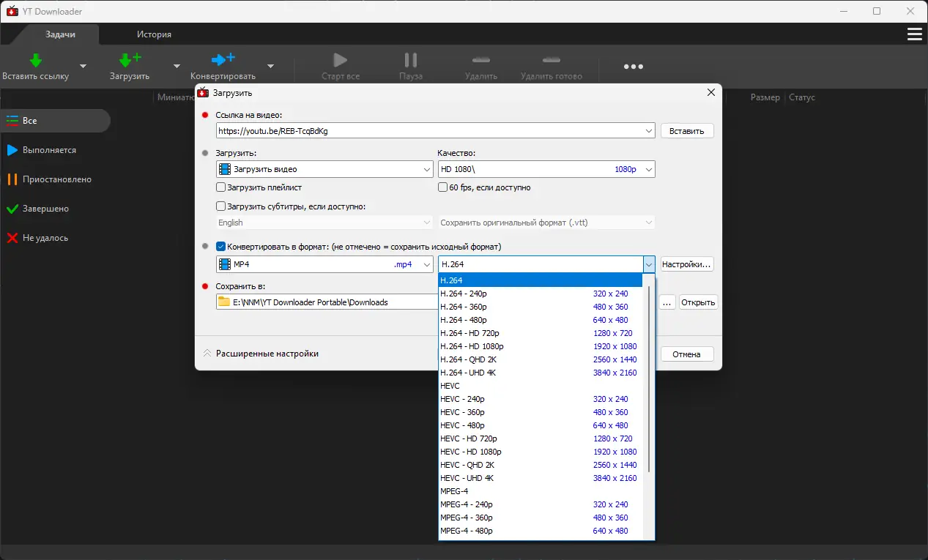Select HEVC - 360p option
This screenshot has height=560, width=928.
[541, 412]
